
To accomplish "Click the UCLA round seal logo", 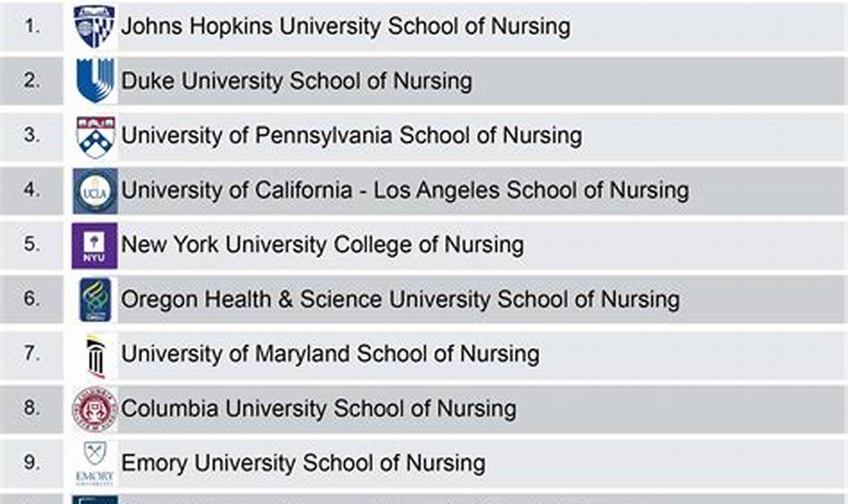I will point(95,191).
